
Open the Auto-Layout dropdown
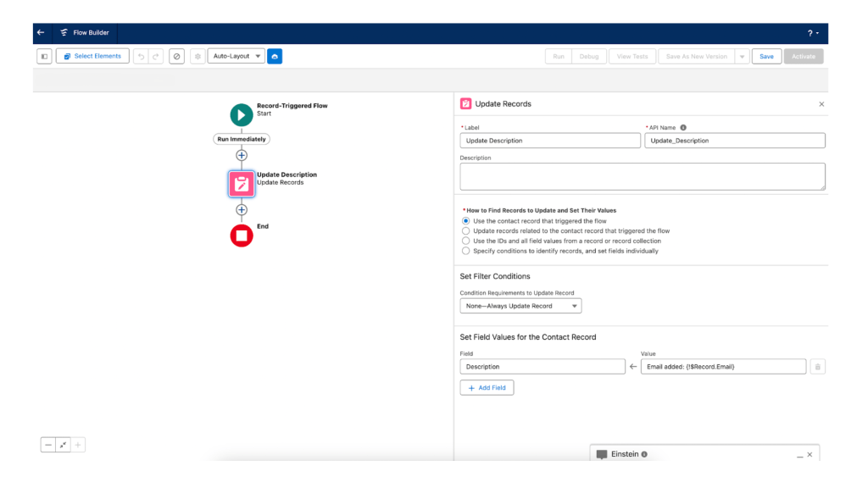(236, 56)
